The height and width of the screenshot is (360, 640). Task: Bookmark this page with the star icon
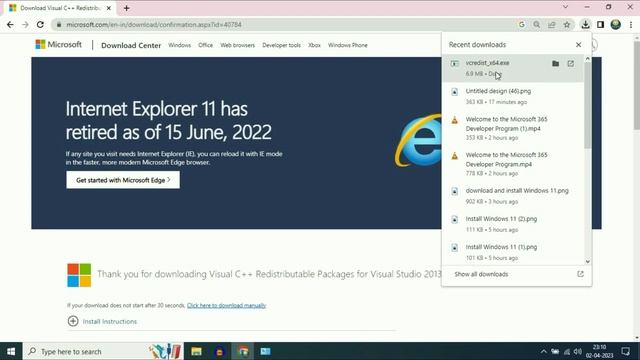[567, 24]
